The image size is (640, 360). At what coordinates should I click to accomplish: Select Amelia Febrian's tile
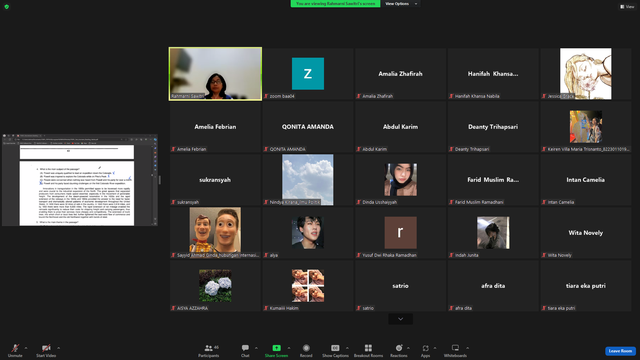click(216, 127)
